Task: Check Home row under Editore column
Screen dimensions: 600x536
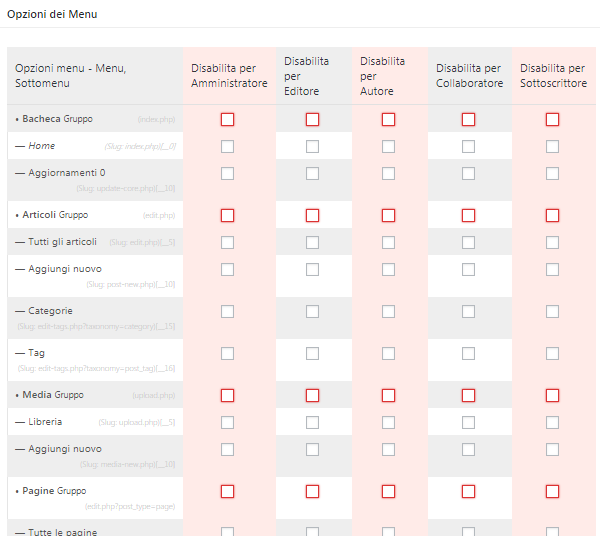Action: click(312, 146)
